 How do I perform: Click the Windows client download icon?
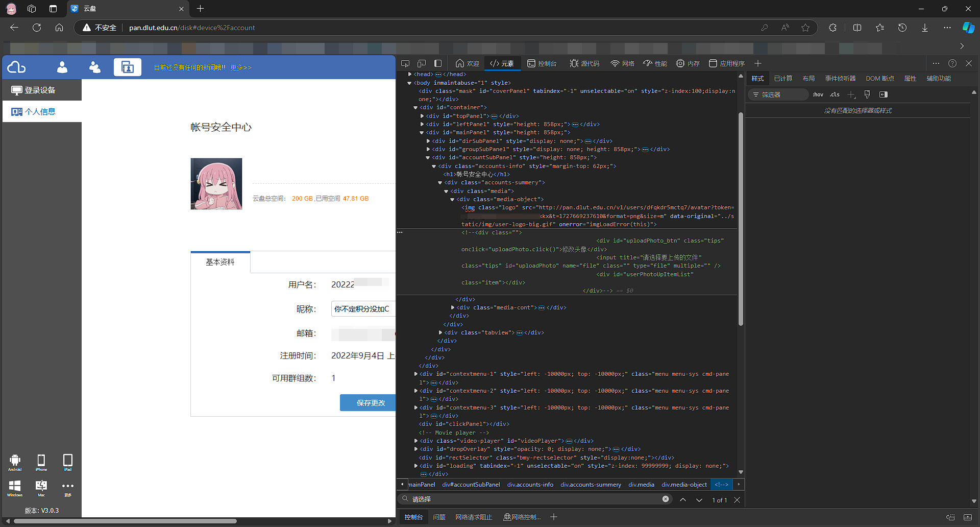click(x=15, y=488)
